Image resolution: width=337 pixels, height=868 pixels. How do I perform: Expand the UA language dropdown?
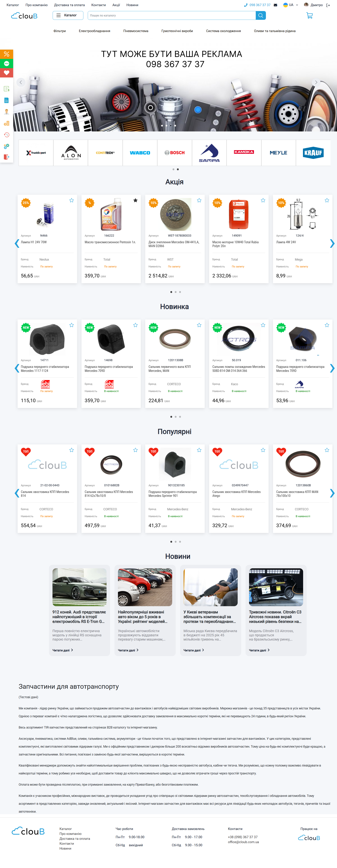pyautogui.click(x=291, y=5)
